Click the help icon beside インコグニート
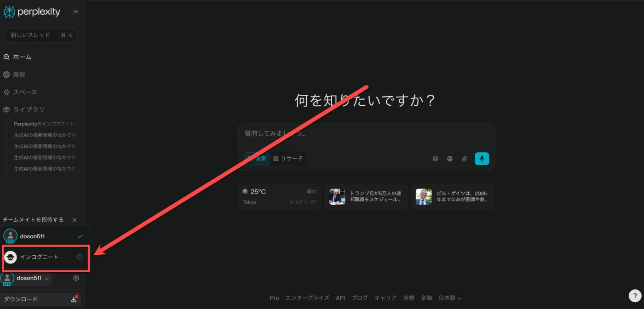 point(80,257)
